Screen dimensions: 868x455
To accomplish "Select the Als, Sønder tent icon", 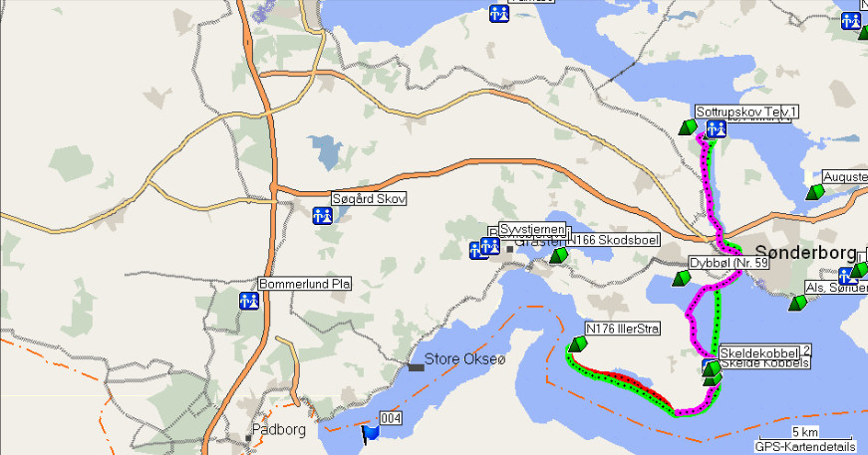I will 797,303.
